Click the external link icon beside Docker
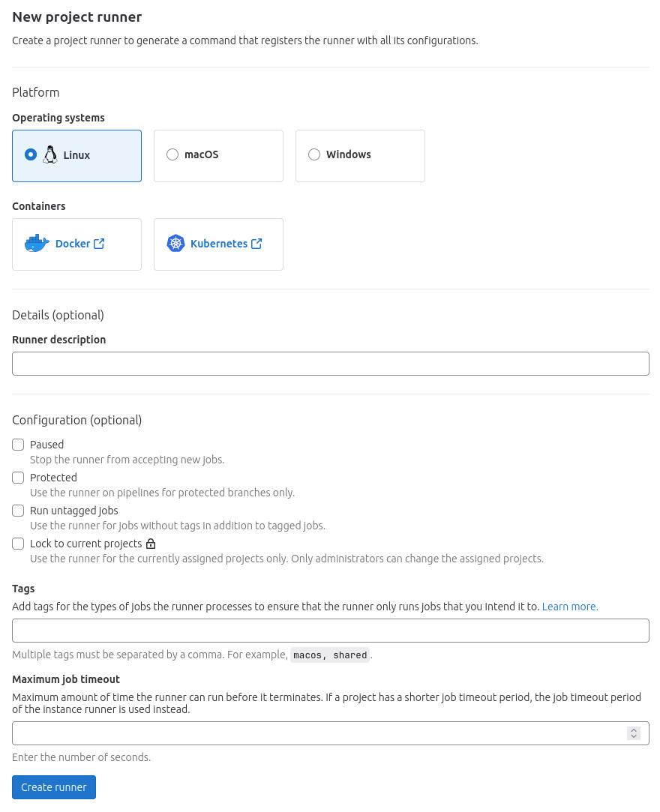This screenshot has width=660, height=812. pyautogui.click(x=99, y=243)
